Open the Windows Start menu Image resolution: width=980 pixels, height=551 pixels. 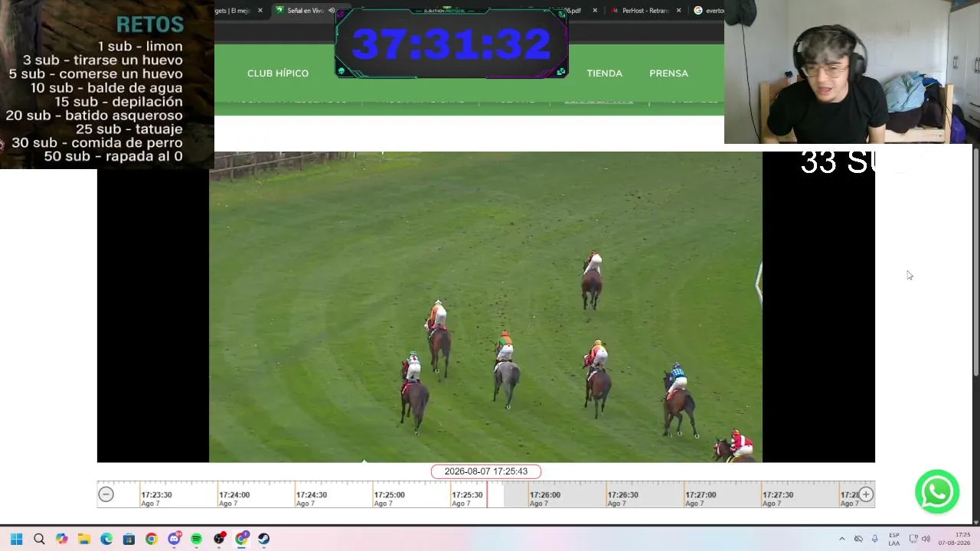(16, 539)
